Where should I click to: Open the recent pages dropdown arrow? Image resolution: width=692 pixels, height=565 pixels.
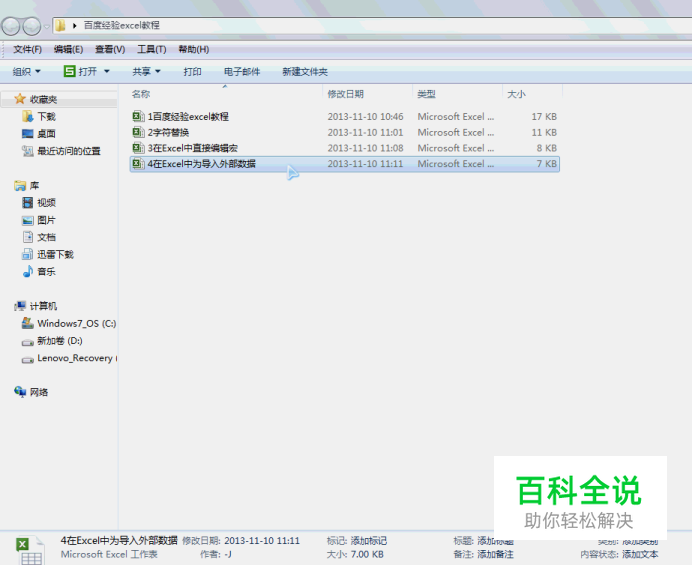pos(47,26)
